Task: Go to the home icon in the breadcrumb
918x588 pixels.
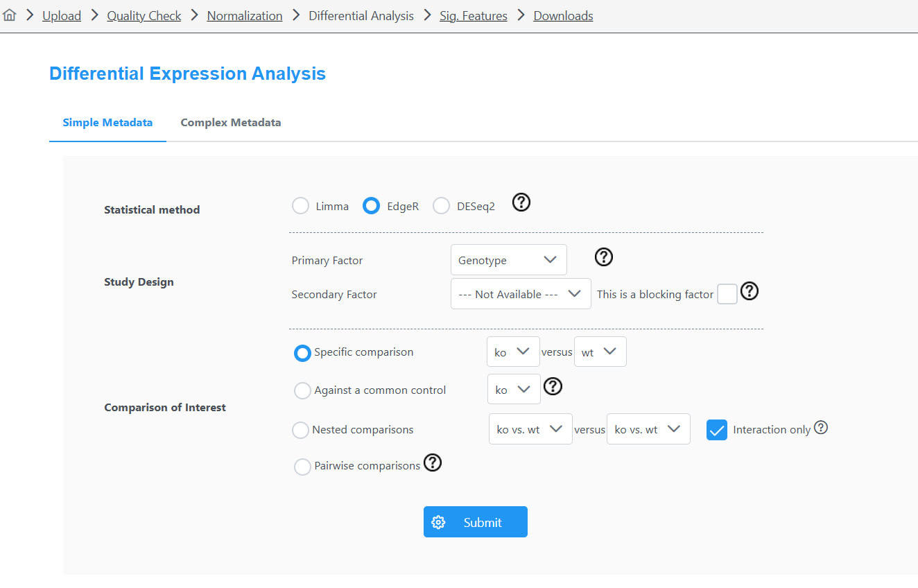Action: (x=10, y=15)
